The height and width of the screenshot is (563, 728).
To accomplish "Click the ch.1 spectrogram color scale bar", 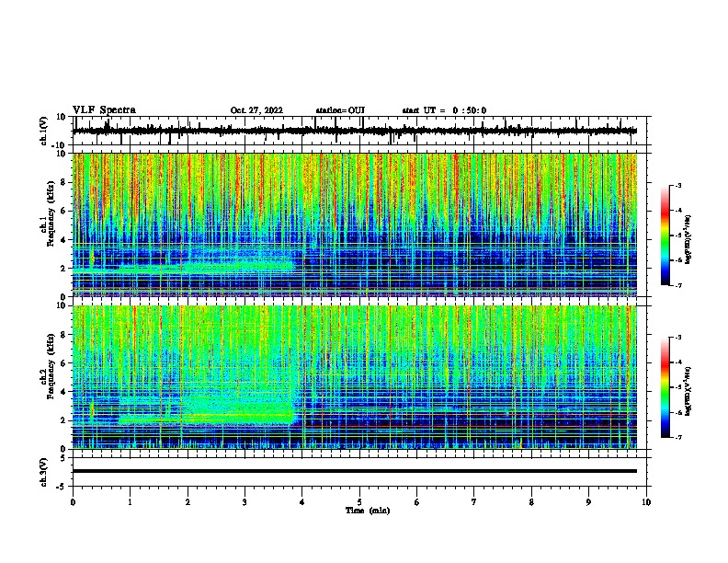I will click(x=665, y=236).
